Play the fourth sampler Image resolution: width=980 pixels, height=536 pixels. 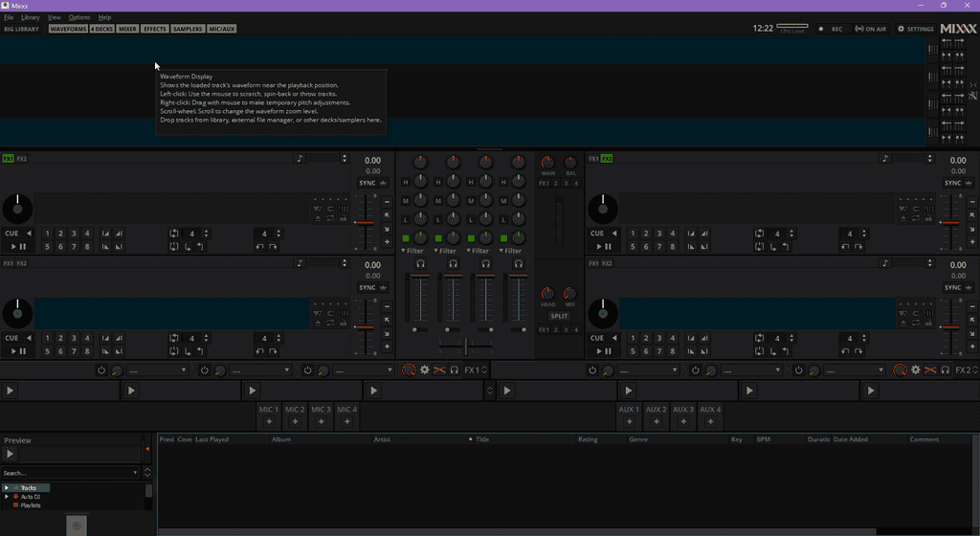374,391
